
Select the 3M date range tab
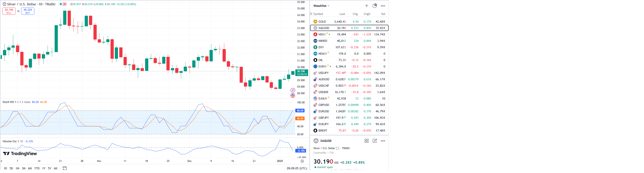click(x=24, y=169)
